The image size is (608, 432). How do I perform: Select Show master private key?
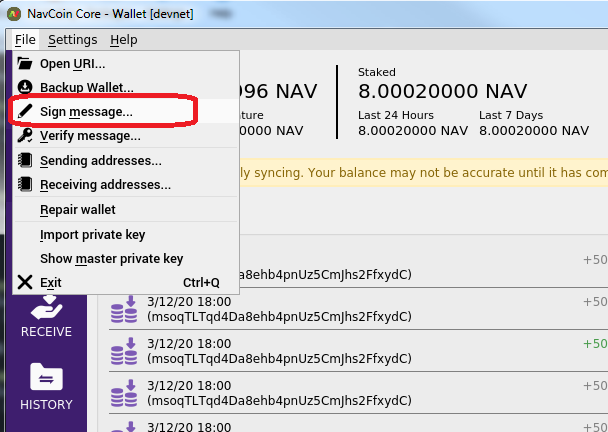click(x=126, y=259)
